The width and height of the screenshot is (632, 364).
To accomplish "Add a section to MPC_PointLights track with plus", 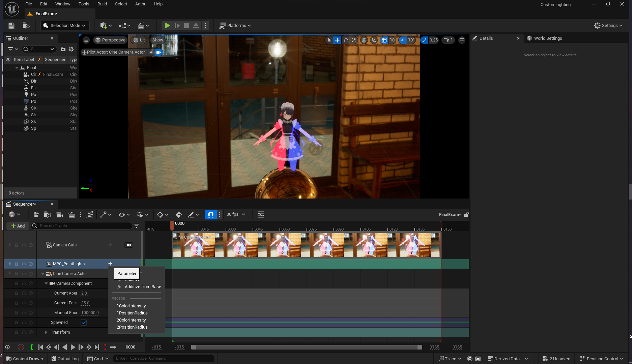I will [110, 264].
